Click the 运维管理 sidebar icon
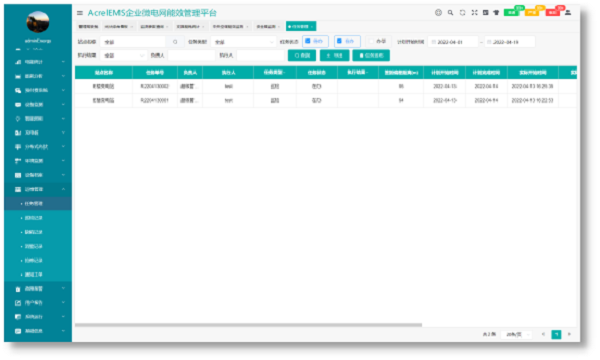This screenshot has height=360, width=600. tap(18, 189)
